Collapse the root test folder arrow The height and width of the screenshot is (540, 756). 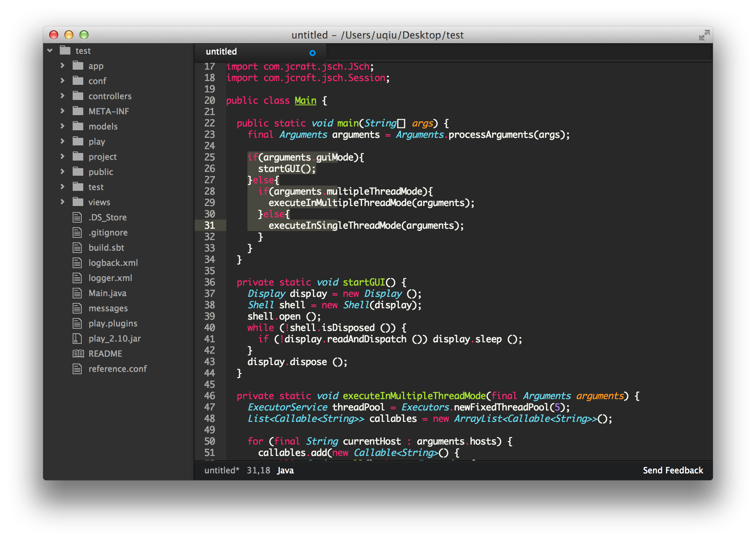point(50,50)
